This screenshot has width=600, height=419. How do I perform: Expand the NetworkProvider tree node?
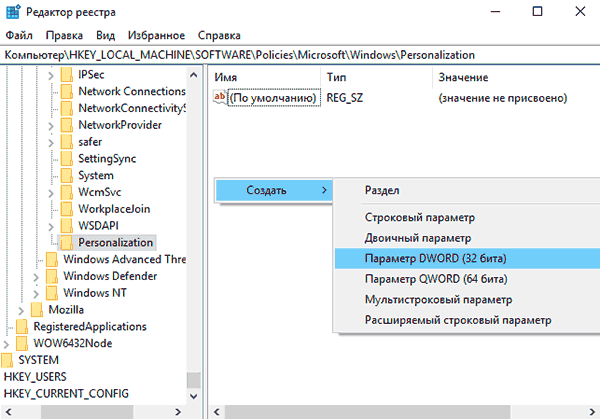coord(51,126)
